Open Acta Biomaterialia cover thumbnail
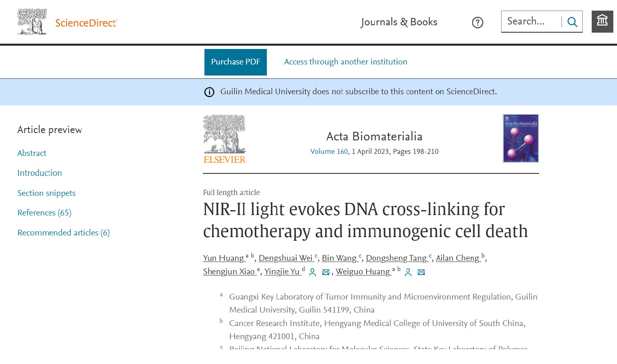 [521, 138]
